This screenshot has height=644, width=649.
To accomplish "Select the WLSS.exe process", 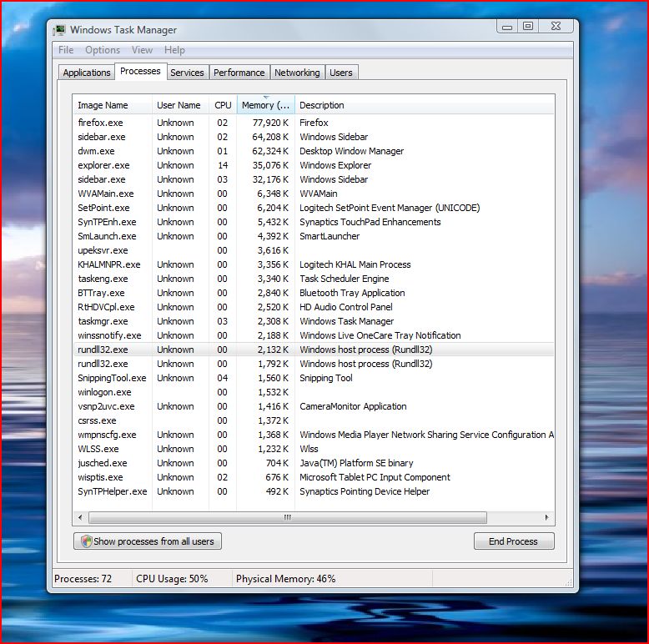I will (x=314, y=449).
